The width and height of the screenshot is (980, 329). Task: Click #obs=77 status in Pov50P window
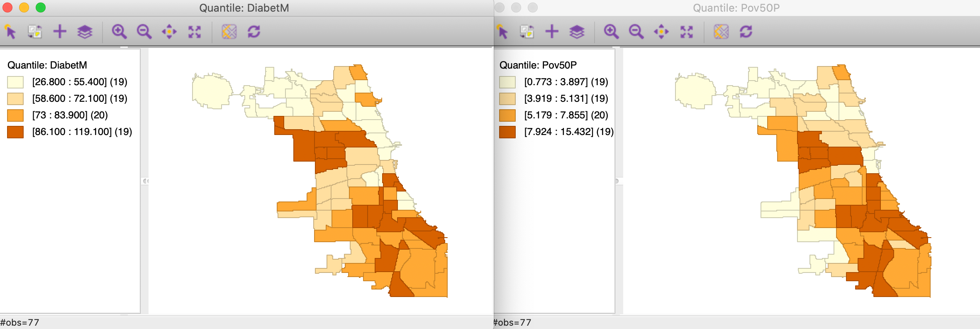pyautogui.click(x=512, y=322)
